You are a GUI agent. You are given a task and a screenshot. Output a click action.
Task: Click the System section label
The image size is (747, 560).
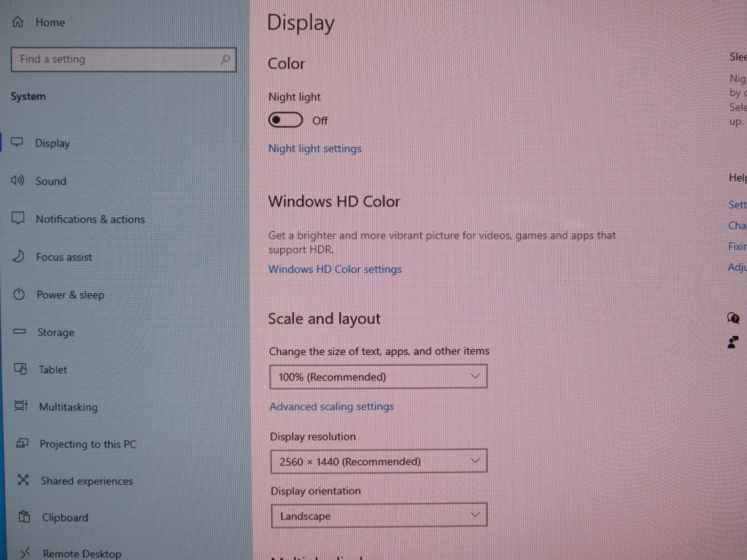[28, 96]
